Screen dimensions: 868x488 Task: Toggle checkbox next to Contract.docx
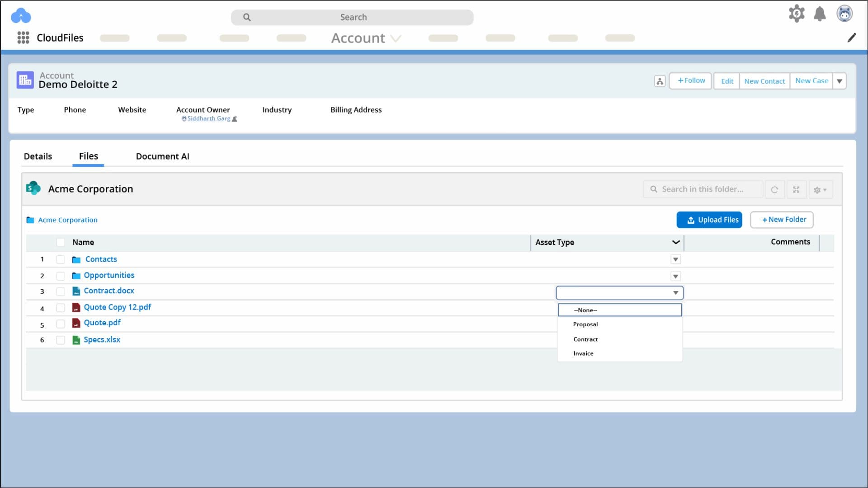pos(60,291)
